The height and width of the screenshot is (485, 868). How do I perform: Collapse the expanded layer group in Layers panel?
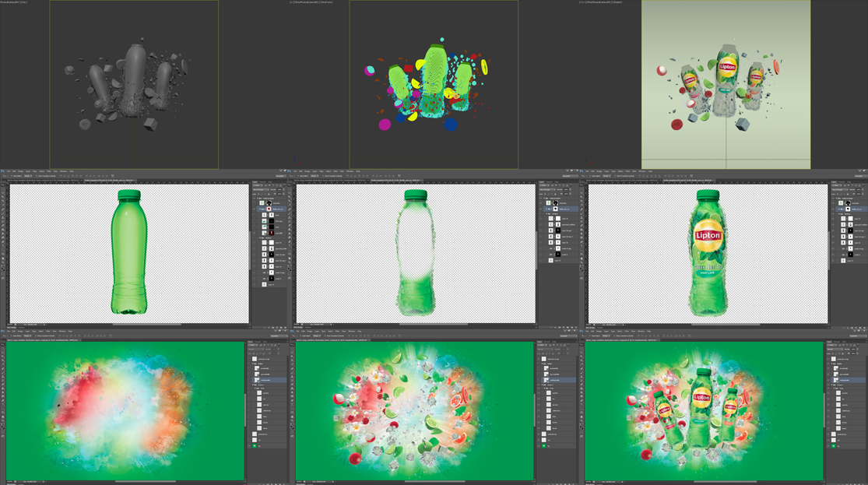(258, 197)
